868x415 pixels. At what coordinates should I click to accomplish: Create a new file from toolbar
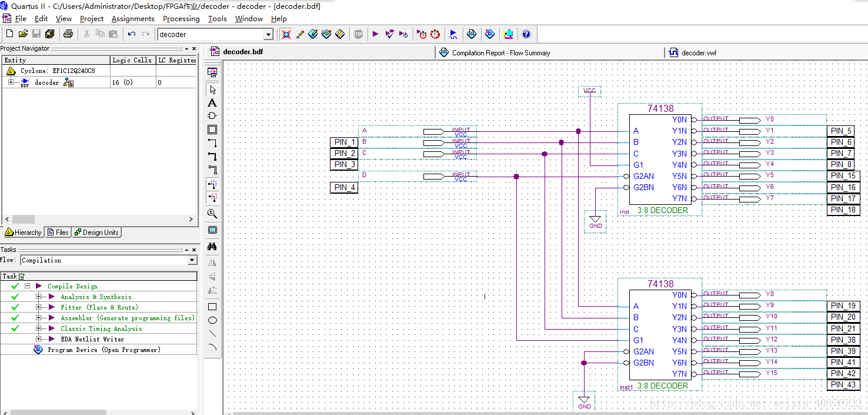[9, 34]
